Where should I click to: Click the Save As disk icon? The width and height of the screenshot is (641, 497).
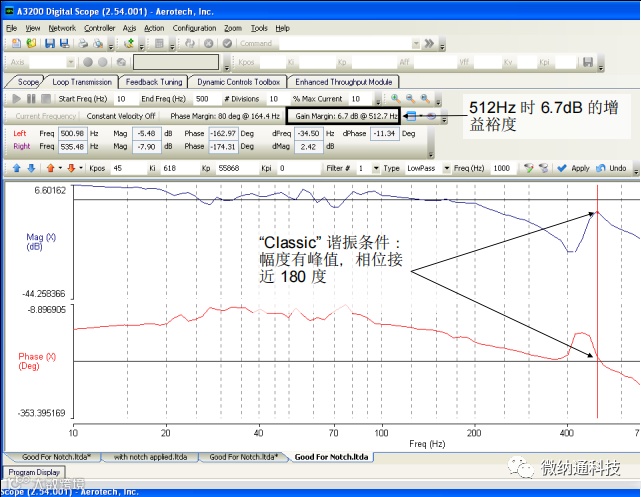[x=65, y=43]
